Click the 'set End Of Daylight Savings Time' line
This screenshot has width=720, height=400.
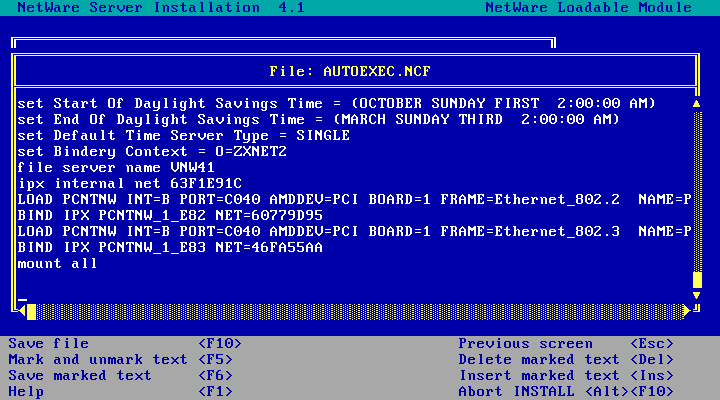coord(319,119)
